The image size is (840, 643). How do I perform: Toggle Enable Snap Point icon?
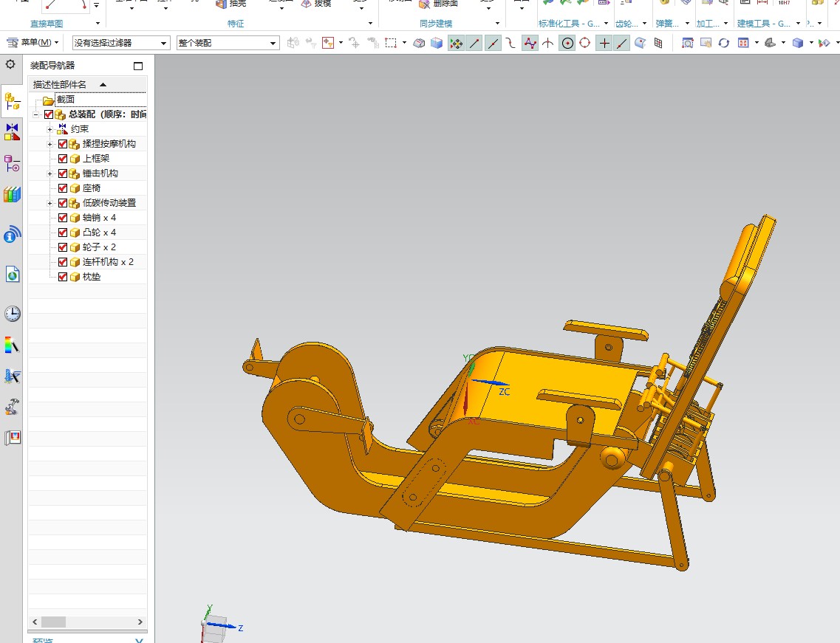tap(456, 44)
